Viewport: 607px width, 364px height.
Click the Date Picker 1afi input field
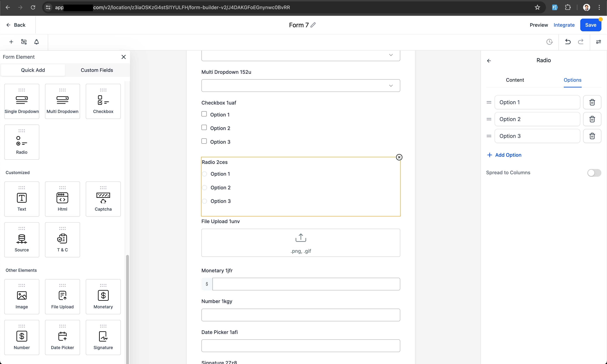pos(301,346)
